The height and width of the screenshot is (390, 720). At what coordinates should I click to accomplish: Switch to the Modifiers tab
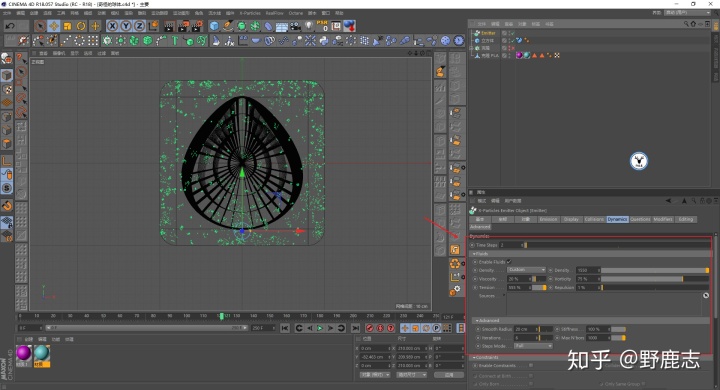(x=663, y=219)
